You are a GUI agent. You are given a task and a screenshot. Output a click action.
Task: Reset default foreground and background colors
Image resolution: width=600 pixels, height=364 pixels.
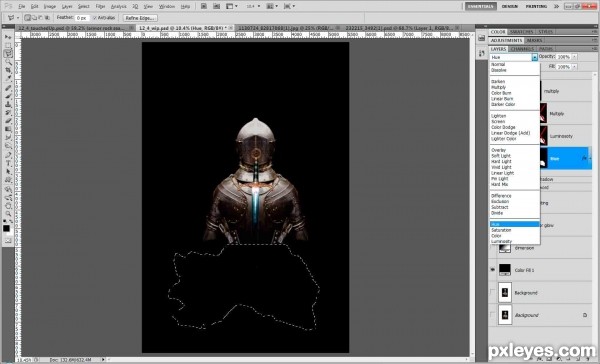click(4, 222)
